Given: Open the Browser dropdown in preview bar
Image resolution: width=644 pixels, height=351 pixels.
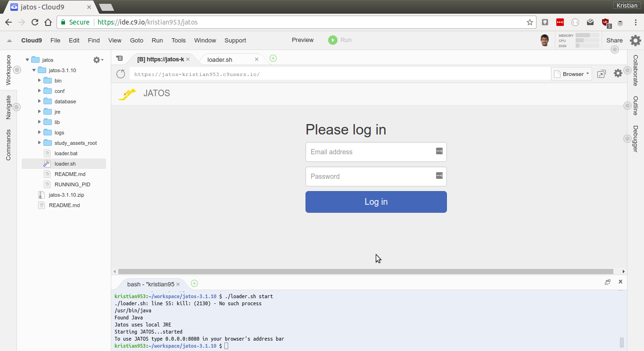Looking at the screenshot, I should coord(572,74).
